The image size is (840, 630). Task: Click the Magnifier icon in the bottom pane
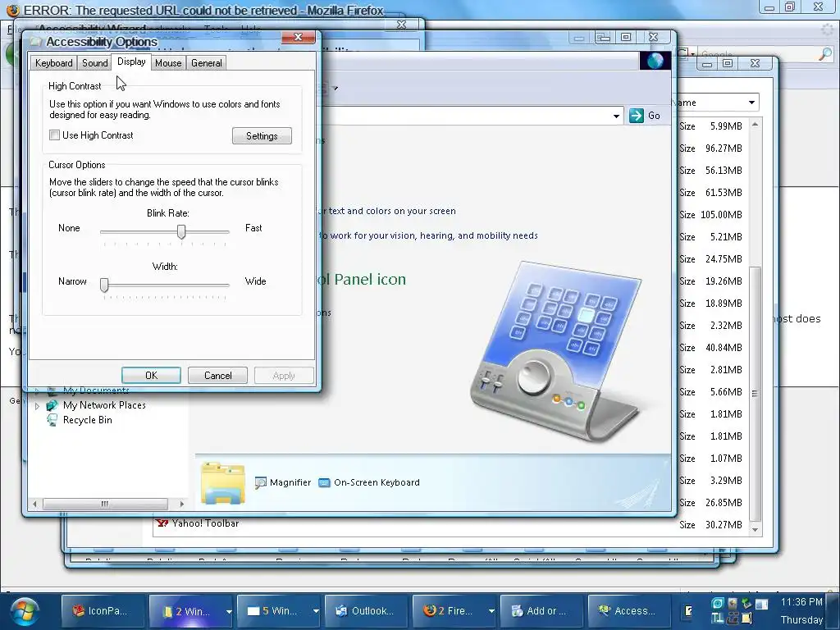tap(260, 482)
